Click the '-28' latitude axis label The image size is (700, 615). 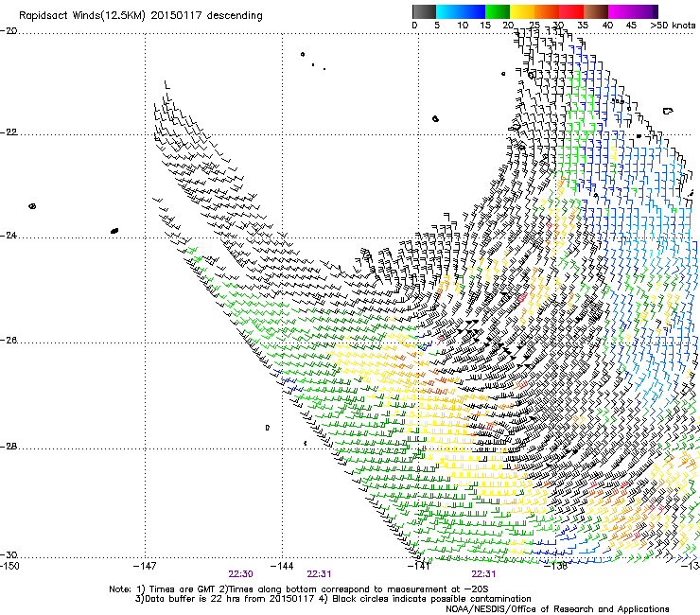click(9, 447)
